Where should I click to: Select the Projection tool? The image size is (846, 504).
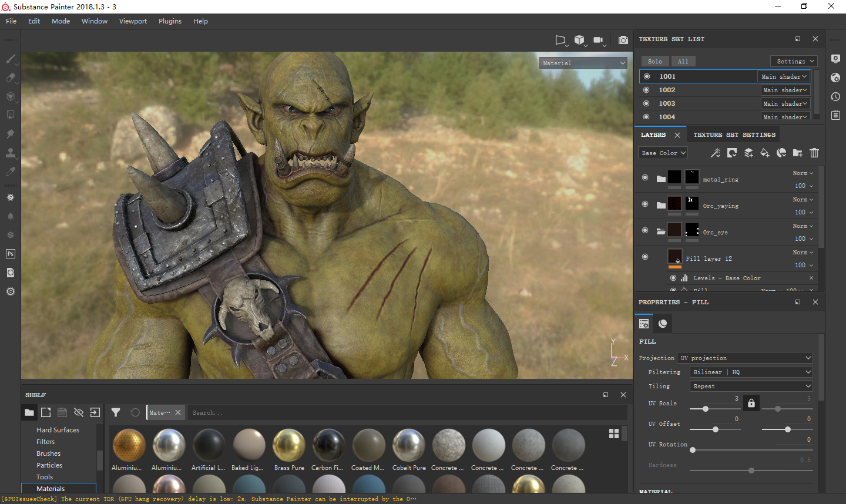[11, 96]
